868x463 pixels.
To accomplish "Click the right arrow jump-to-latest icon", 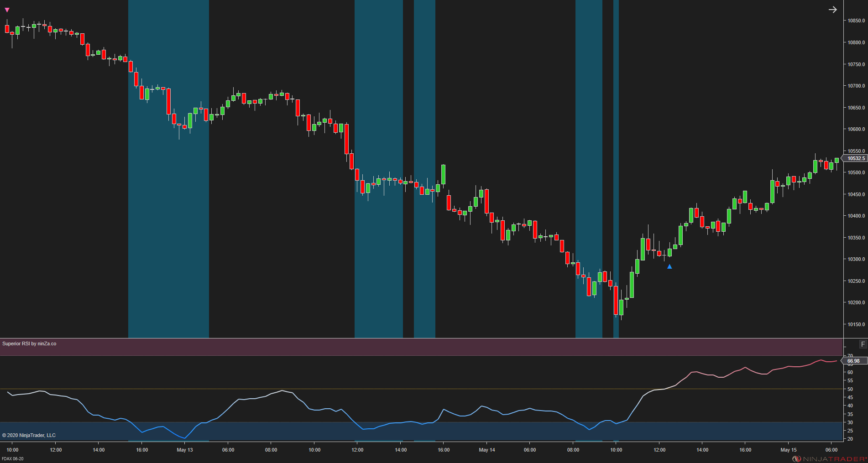I will click(x=833, y=9).
